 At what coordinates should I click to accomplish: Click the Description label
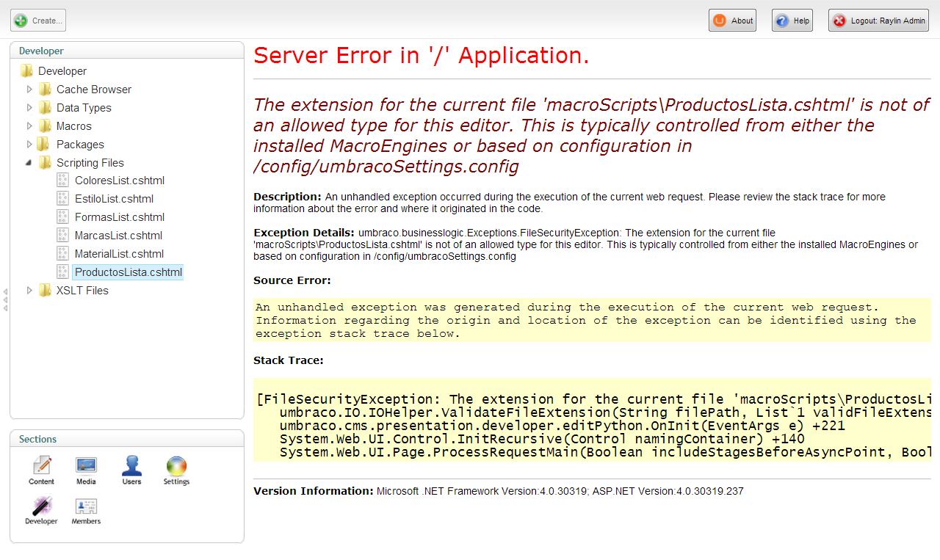[287, 197]
